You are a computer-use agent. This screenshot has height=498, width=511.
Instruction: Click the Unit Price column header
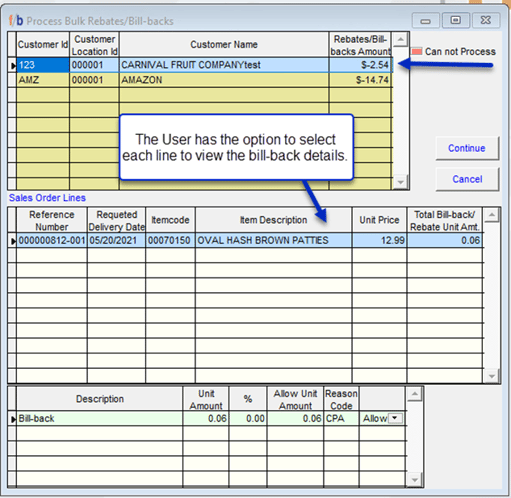click(x=379, y=220)
